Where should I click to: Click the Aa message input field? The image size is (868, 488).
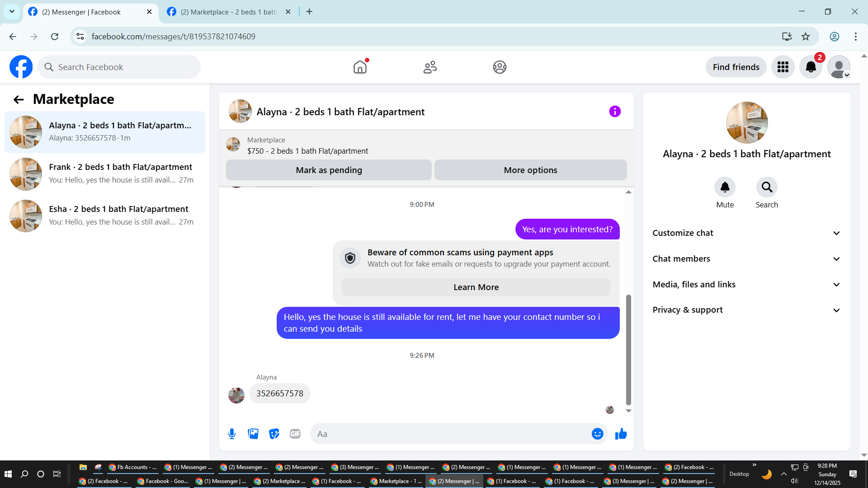pos(452,434)
